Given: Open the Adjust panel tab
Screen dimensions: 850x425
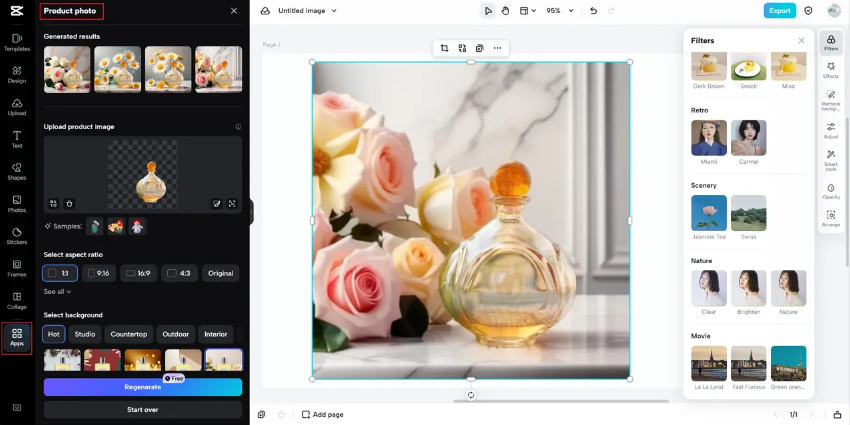Looking at the screenshot, I should pyautogui.click(x=831, y=131).
